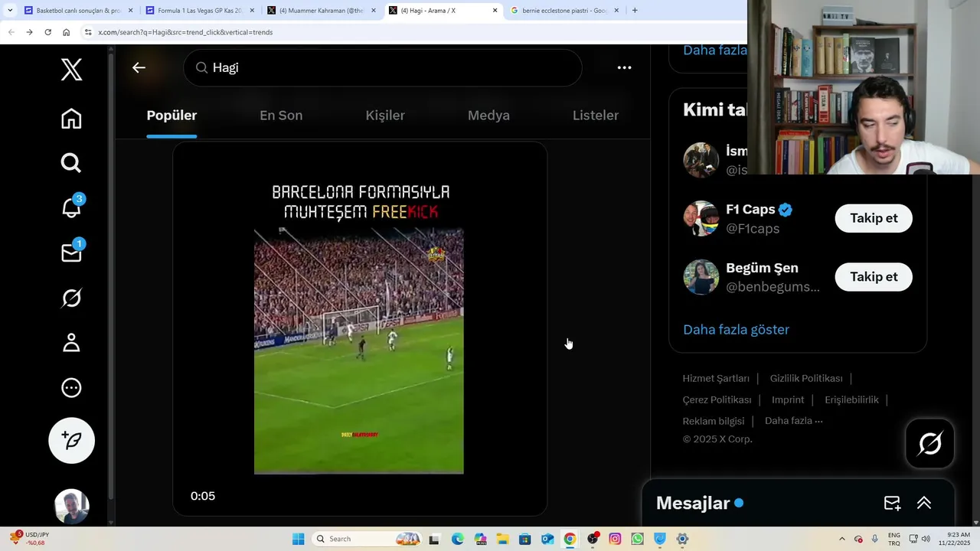
Task: Click the compose post feather button
Action: 71,441
